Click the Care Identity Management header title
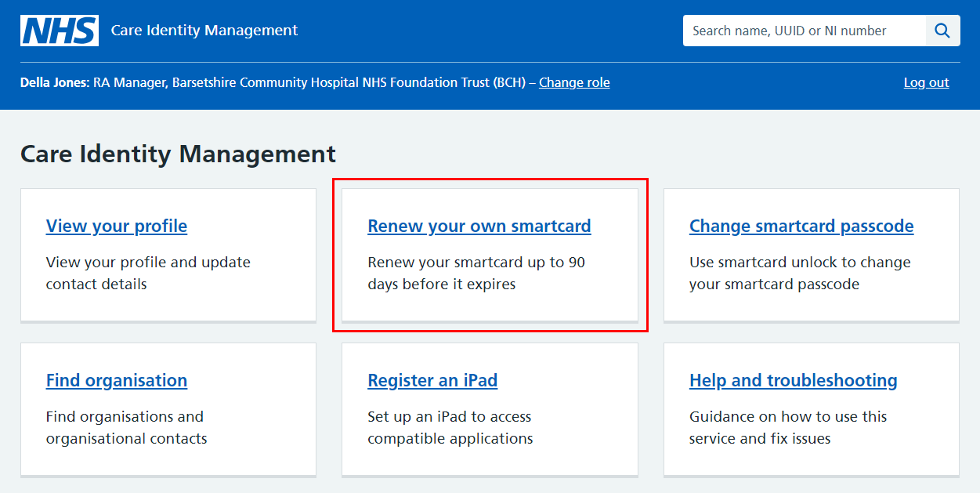Image resolution: width=980 pixels, height=493 pixels. [x=204, y=31]
